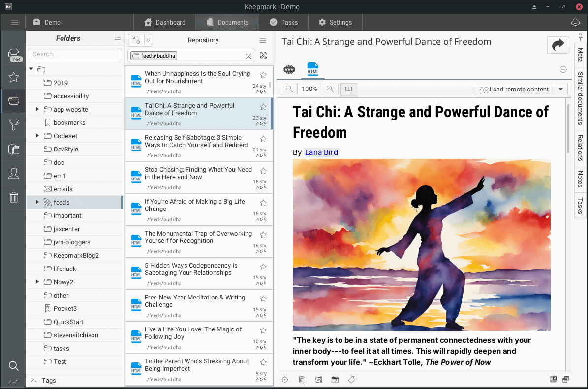Star the Stop Chasing article
588x389 pixels.
coord(263,171)
